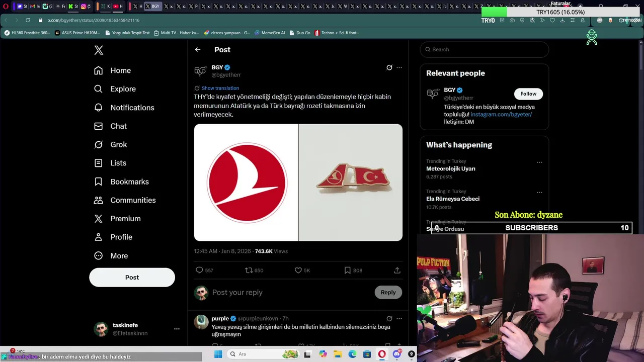Click the Reply button
Screen dimensions: 644x362
[388, 293]
